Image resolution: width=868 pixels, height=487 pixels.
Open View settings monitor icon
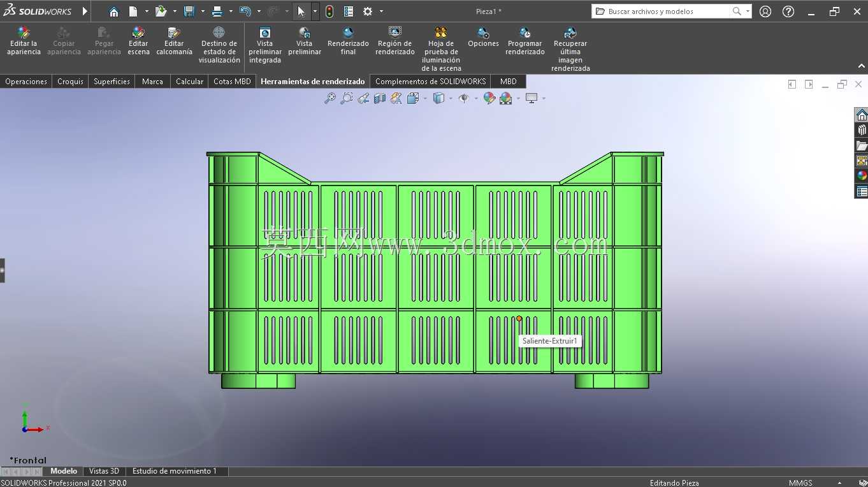click(532, 98)
